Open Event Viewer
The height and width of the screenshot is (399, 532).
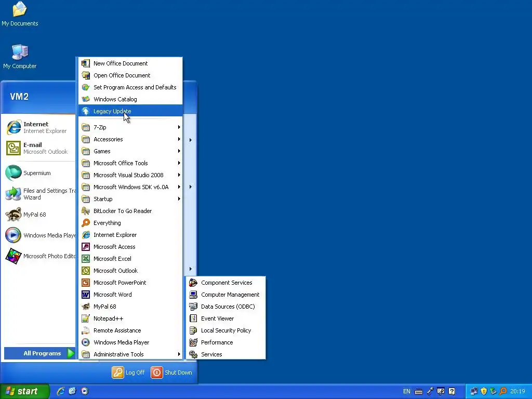tap(226, 318)
